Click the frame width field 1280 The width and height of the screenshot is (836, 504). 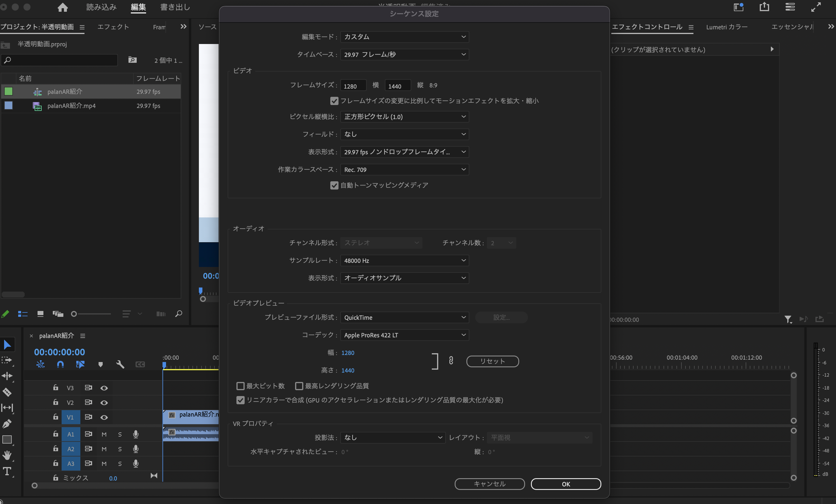(353, 86)
